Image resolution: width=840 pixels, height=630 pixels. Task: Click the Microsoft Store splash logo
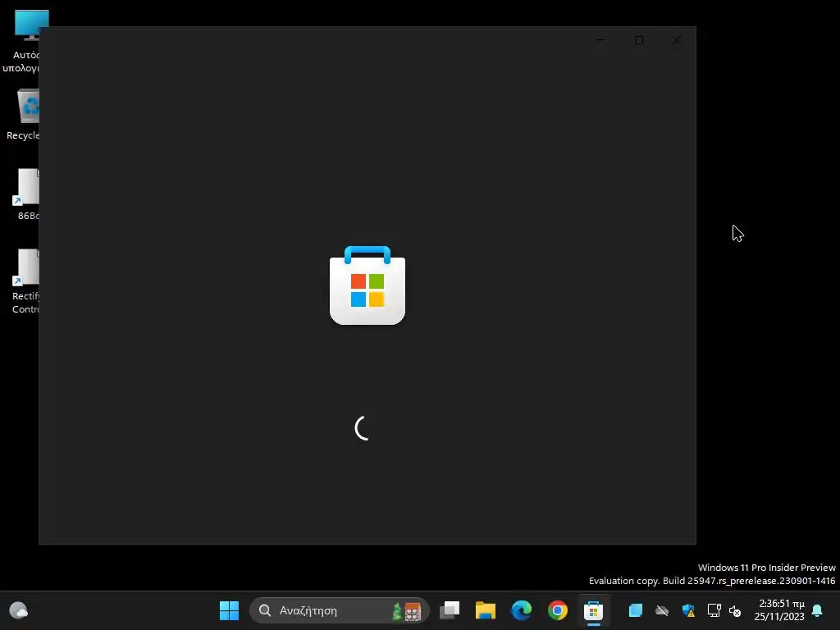click(367, 285)
